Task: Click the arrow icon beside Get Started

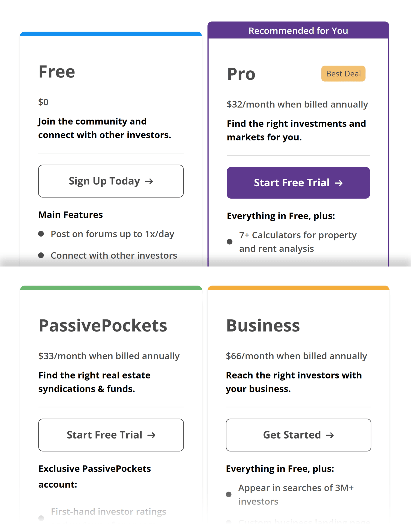Action: tap(330, 435)
